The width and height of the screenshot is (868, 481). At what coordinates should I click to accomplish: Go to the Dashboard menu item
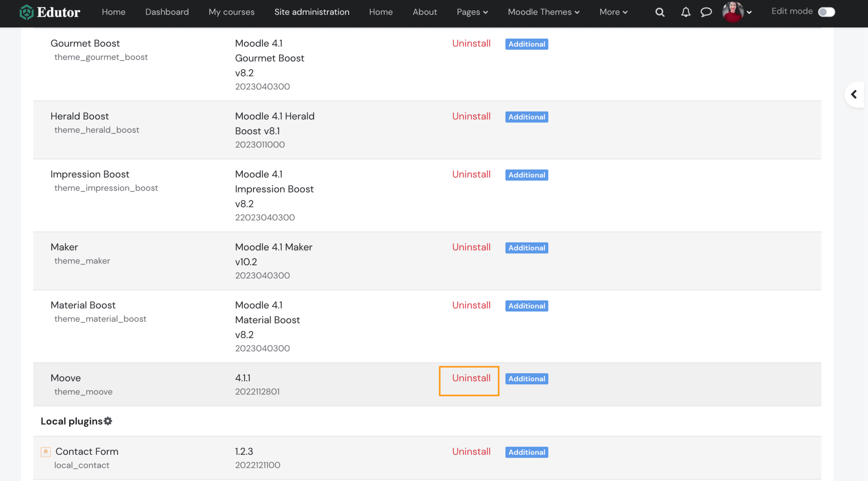click(x=167, y=12)
